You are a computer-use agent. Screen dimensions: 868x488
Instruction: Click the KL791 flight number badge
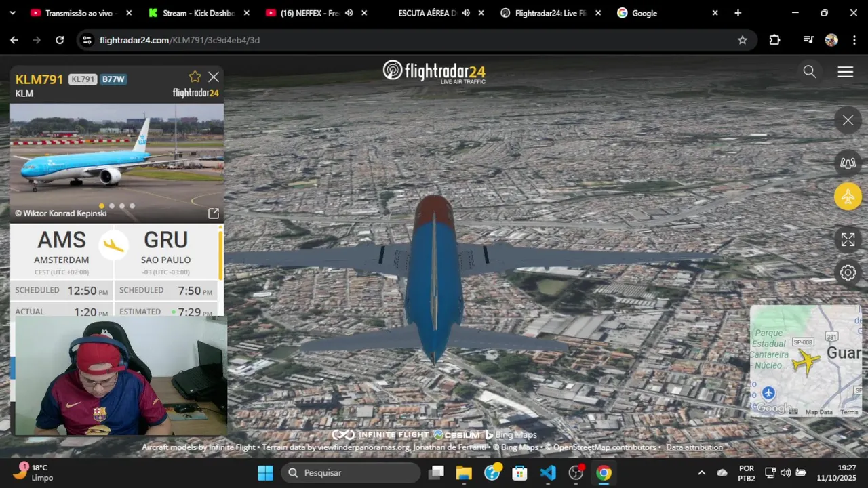point(83,79)
